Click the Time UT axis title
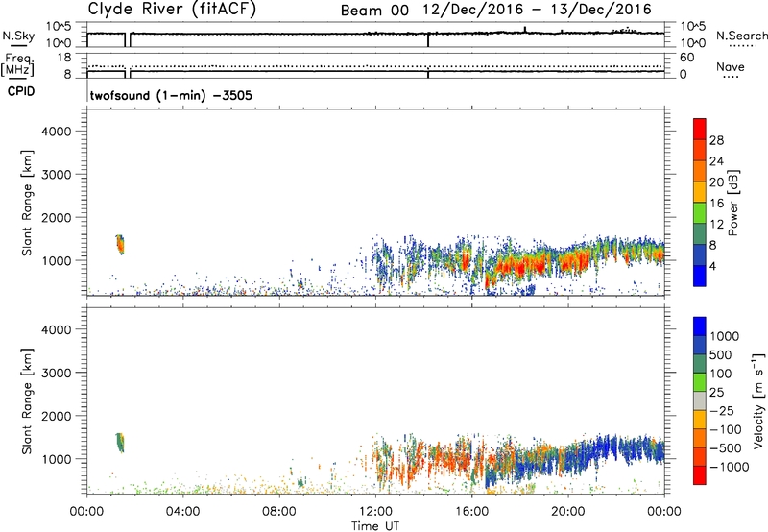The image size is (768, 532). point(375,526)
